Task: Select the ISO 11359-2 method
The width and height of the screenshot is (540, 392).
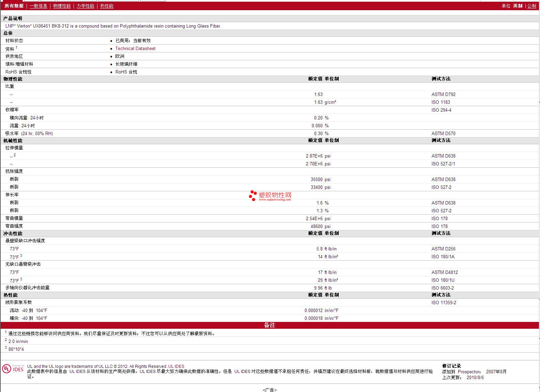Action: pos(444,303)
